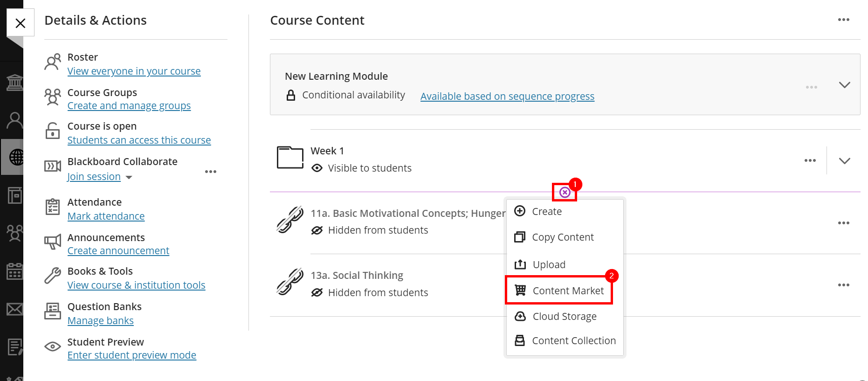Open the Courses icon in the sidebar
868x381 pixels.
coord(14,195)
